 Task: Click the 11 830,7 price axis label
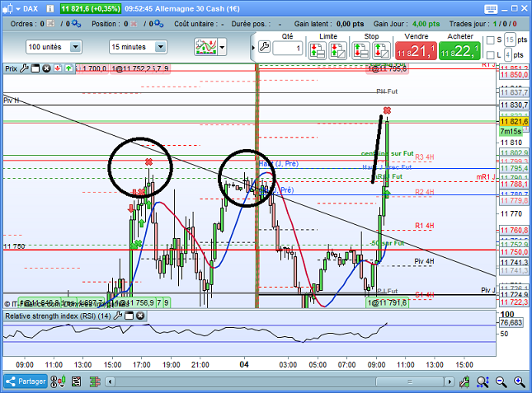coord(513,105)
